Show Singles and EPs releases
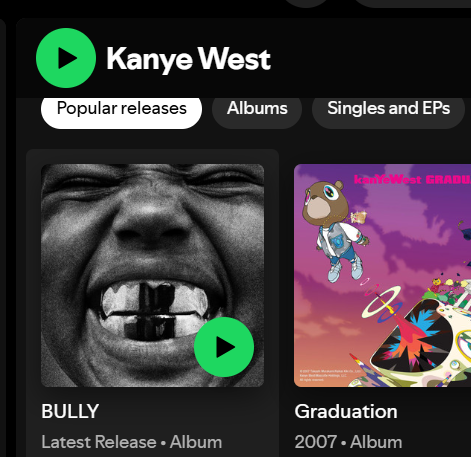 pos(388,109)
